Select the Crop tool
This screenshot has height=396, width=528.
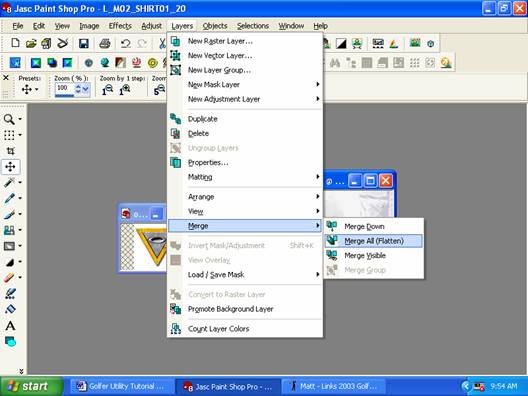[x=10, y=151]
